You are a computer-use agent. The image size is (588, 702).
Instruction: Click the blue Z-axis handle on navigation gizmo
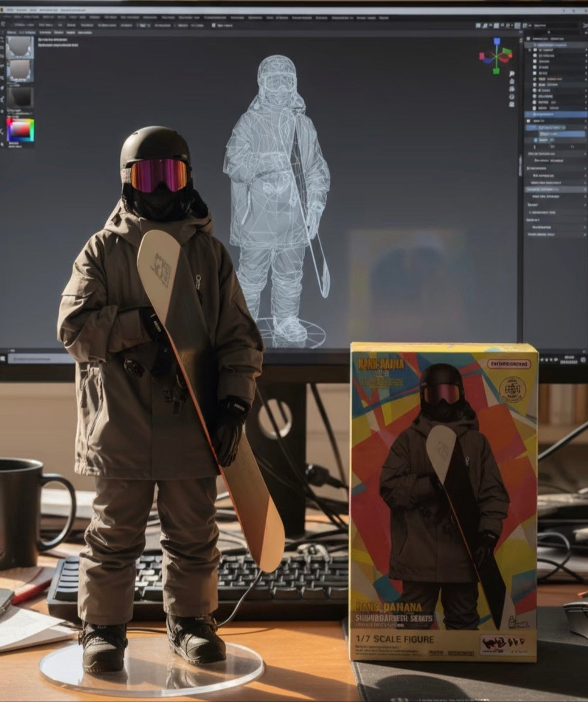pyautogui.click(x=497, y=42)
